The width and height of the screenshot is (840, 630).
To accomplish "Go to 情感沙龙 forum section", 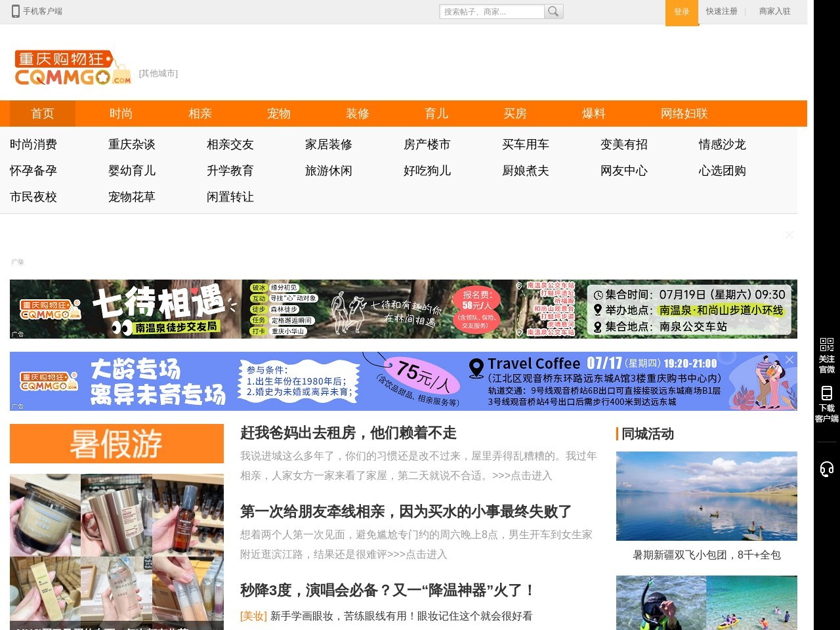I will (723, 144).
